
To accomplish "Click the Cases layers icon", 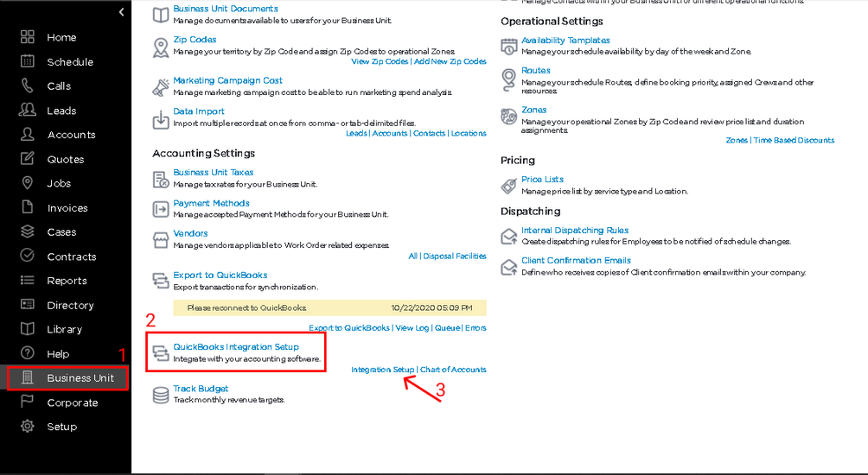I will point(27,231).
